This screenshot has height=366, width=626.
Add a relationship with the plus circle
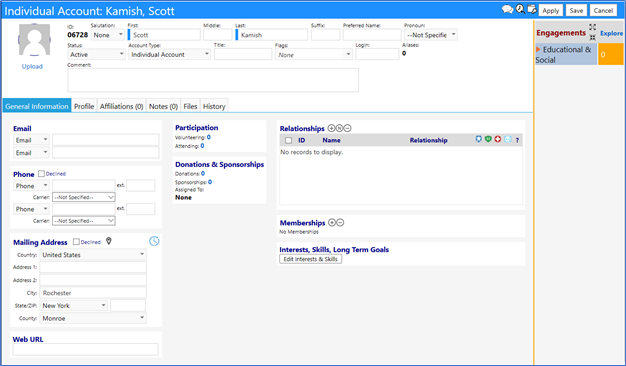[x=331, y=128]
